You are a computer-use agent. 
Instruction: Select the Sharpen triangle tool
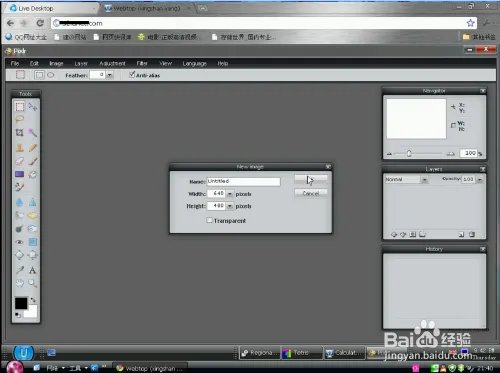(33, 202)
